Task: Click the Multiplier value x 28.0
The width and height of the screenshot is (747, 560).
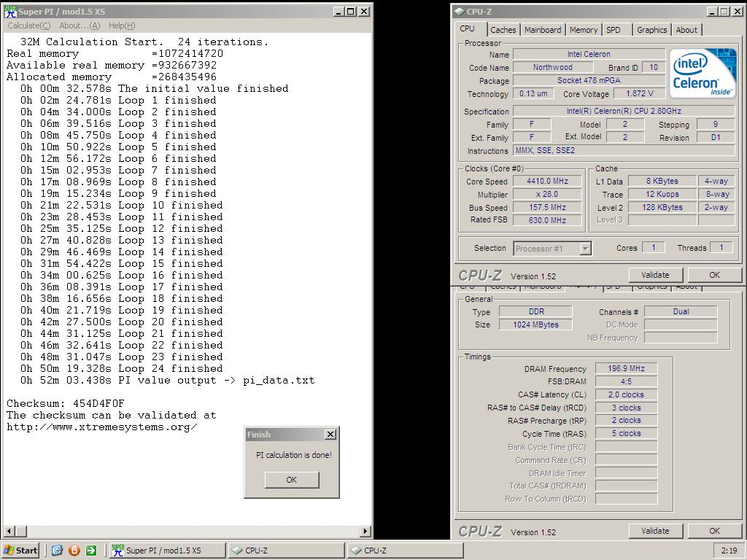Action: pos(547,194)
